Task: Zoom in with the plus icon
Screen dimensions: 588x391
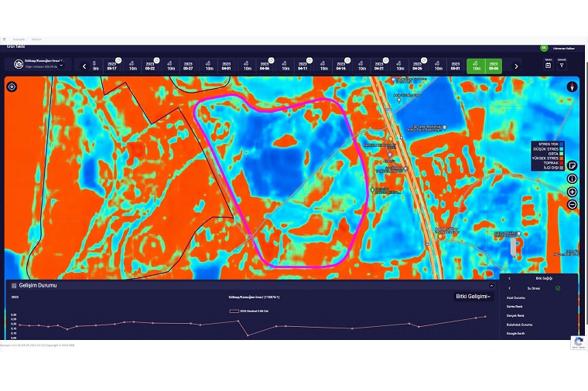Action: click(572, 192)
